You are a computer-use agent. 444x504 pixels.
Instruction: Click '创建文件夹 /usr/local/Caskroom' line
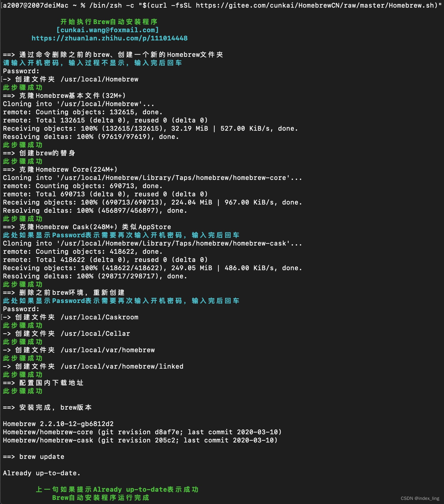pos(71,317)
